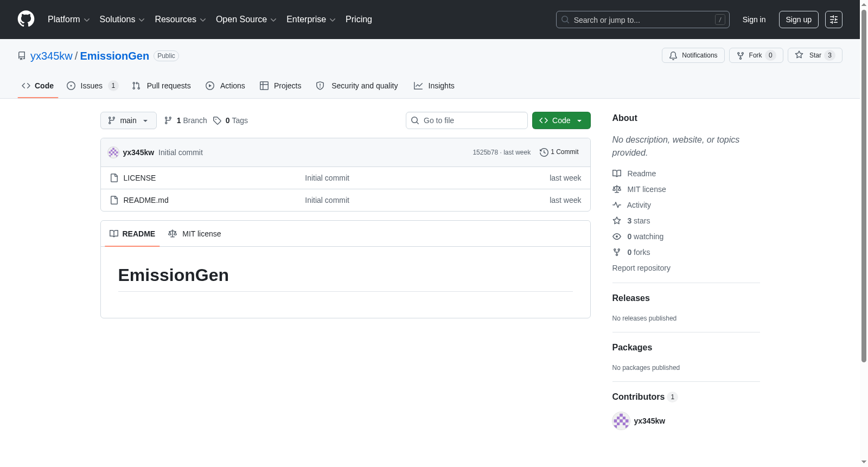Click the Sign up button

click(x=799, y=20)
